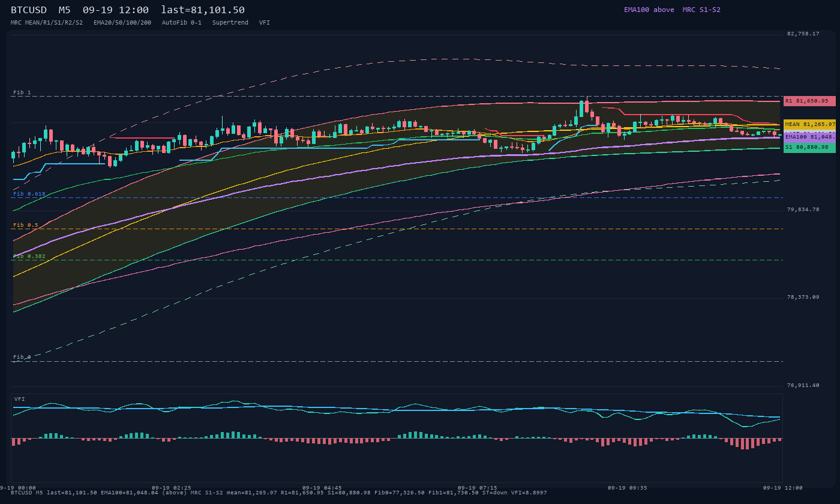Click the S1 80,880.98 price tag

pyautogui.click(x=809, y=147)
